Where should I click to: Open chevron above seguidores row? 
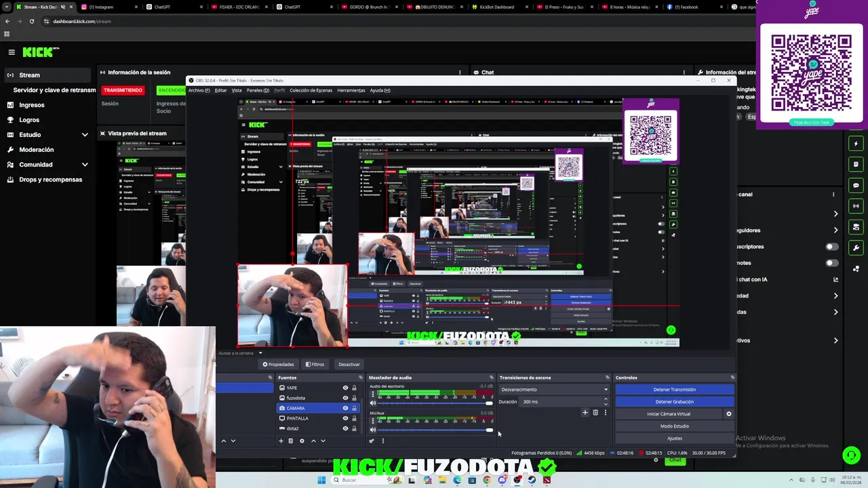(x=835, y=213)
